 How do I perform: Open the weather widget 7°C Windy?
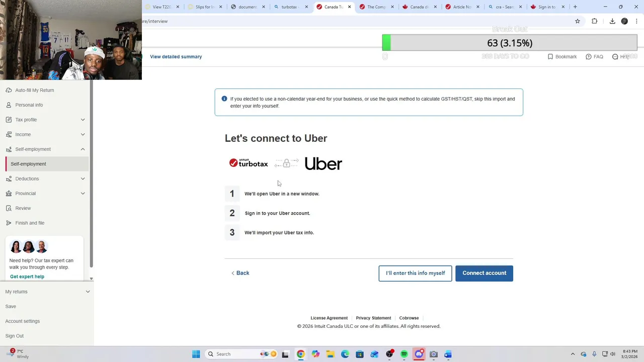18,354
